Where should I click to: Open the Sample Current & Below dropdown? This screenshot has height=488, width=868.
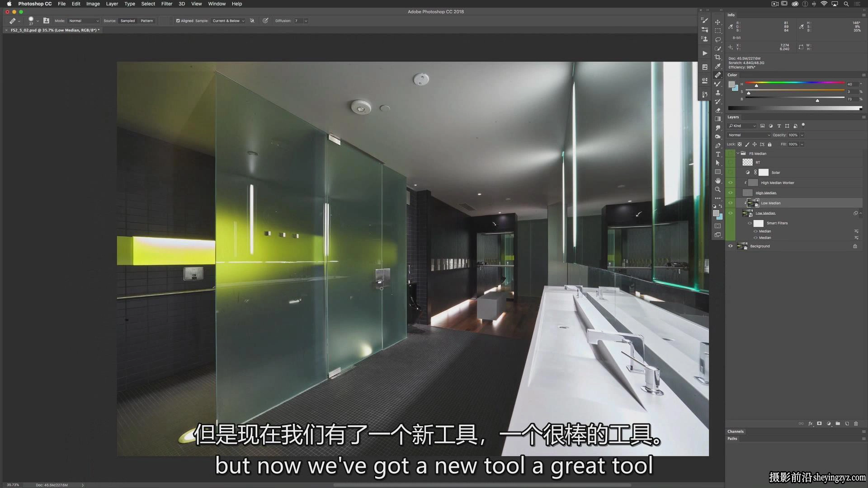[228, 21]
